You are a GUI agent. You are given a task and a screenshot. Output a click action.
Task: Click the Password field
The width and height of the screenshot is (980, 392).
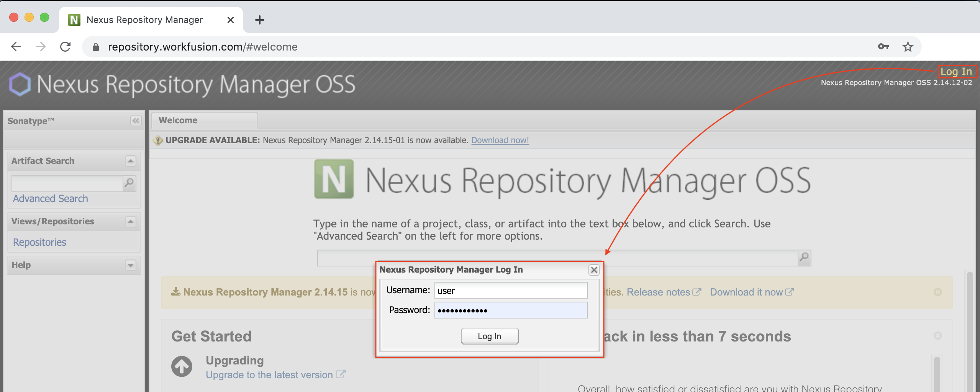click(511, 310)
